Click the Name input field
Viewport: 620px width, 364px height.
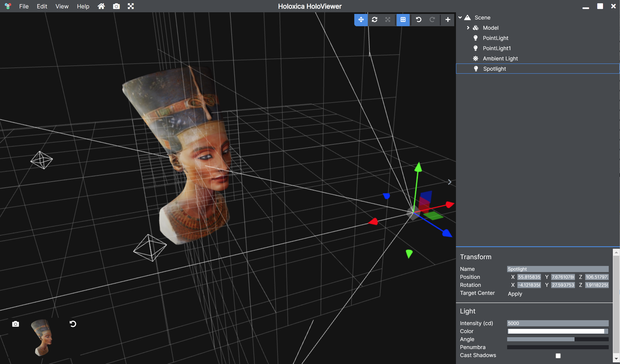click(x=558, y=269)
